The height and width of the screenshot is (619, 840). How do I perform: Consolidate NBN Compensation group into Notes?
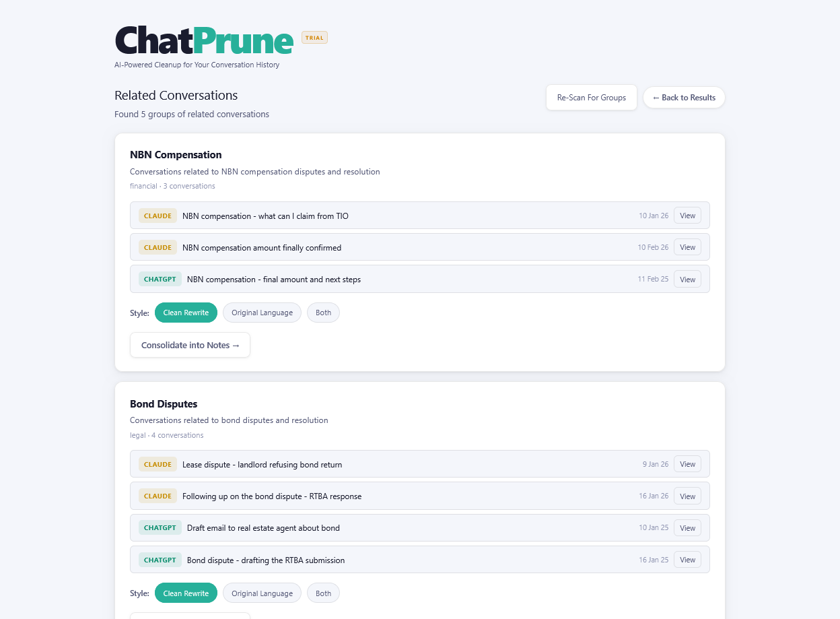click(190, 345)
